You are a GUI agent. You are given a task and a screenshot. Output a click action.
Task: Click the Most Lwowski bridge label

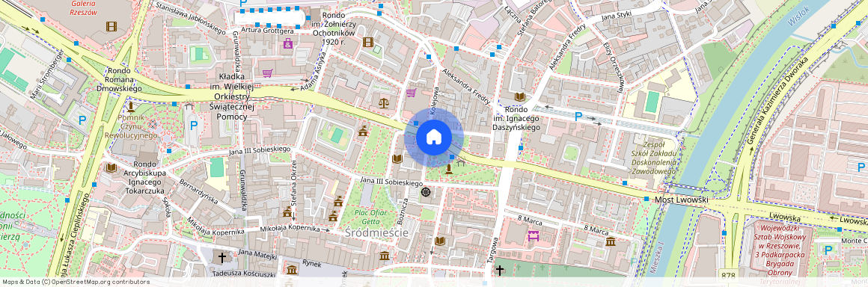click(x=681, y=199)
